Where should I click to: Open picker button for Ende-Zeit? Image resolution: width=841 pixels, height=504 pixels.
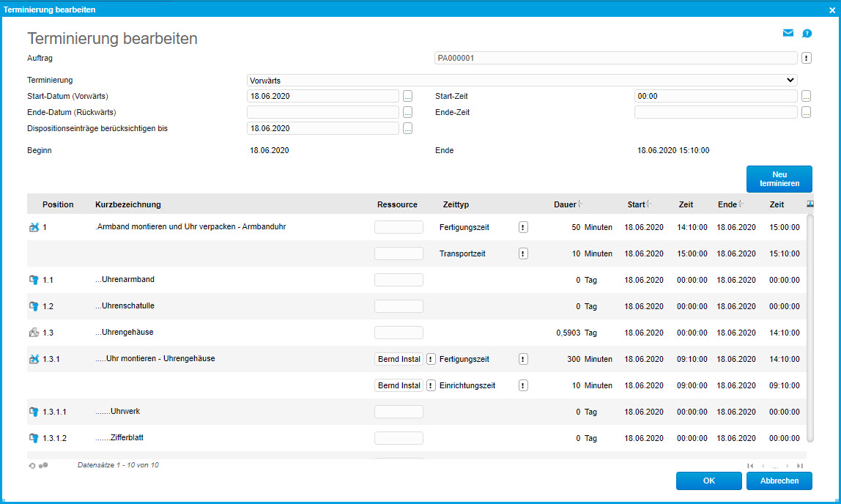pyautogui.click(x=806, y=112)
